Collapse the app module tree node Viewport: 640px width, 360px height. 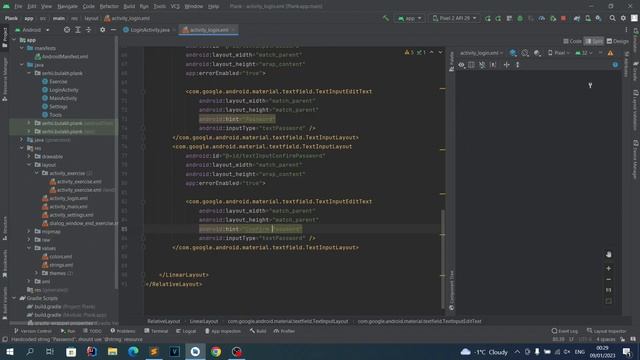click(x=14, y=40)
